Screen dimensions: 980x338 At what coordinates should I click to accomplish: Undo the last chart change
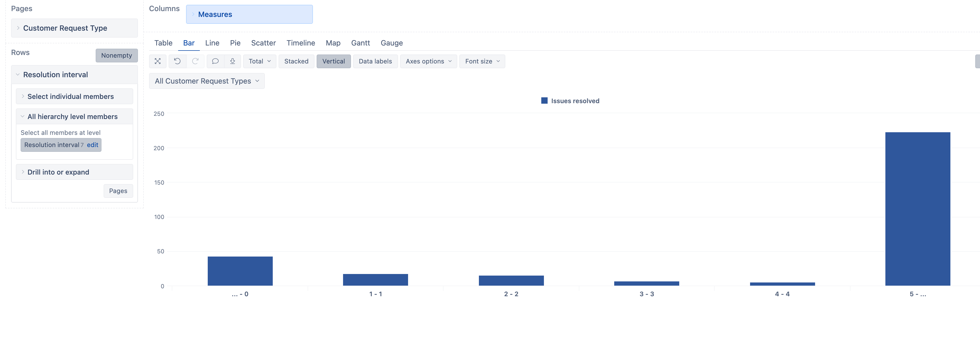pyautogui.click(x=177, y=61)
